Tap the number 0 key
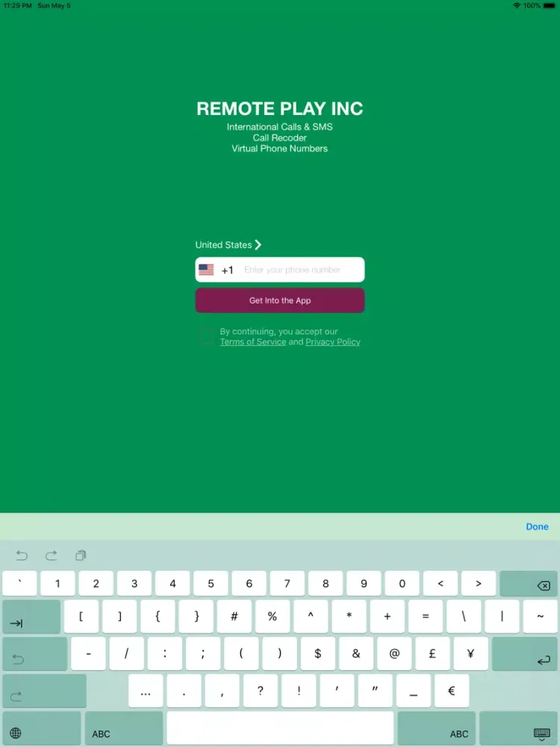The height and width of the screenshot is (747, 560). click(x=402, y=583)
